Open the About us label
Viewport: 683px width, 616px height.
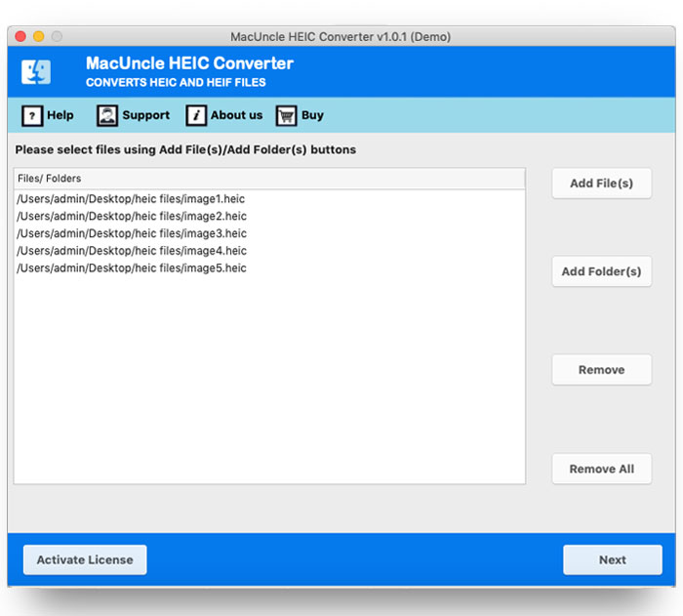click(x=236, y=115)
